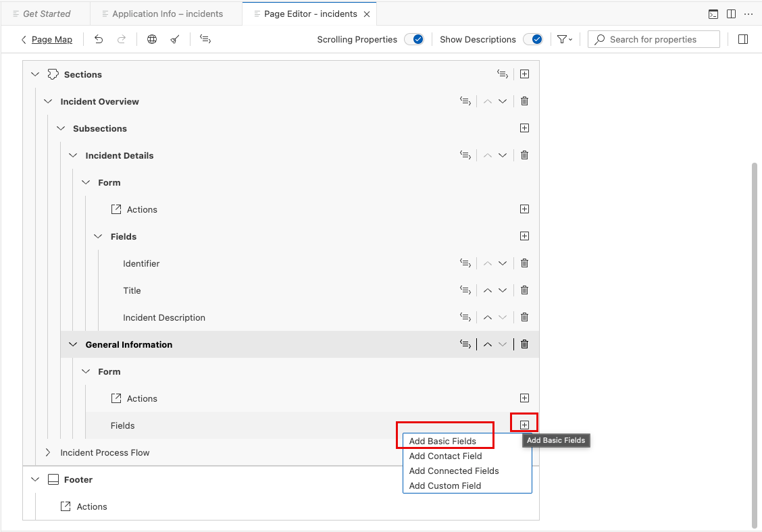Click the vertical scrollbar on the right

click(754, 345)
